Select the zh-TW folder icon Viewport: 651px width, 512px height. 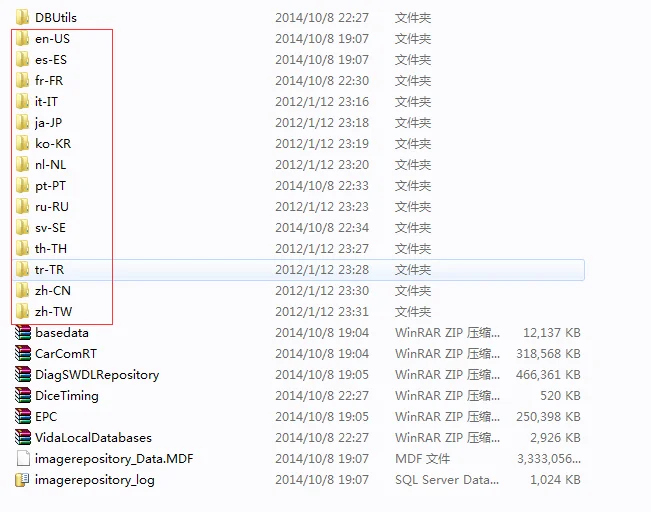(x=22, y=311)
